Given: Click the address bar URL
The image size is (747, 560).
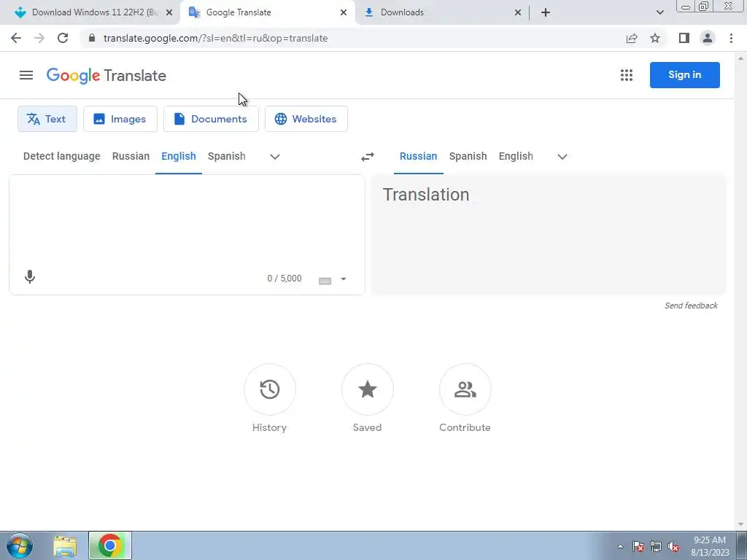Looking at the screenshot, I should coord(215,38).
